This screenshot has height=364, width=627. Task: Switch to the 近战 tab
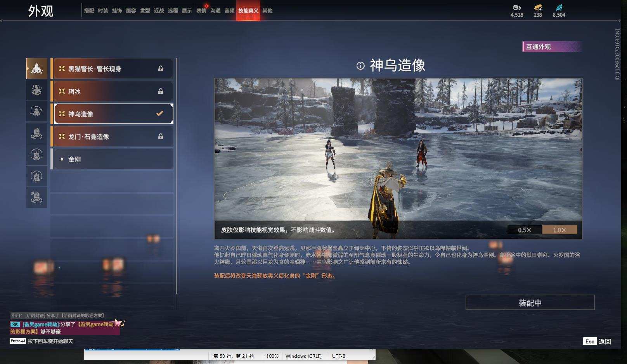[159, 10]
